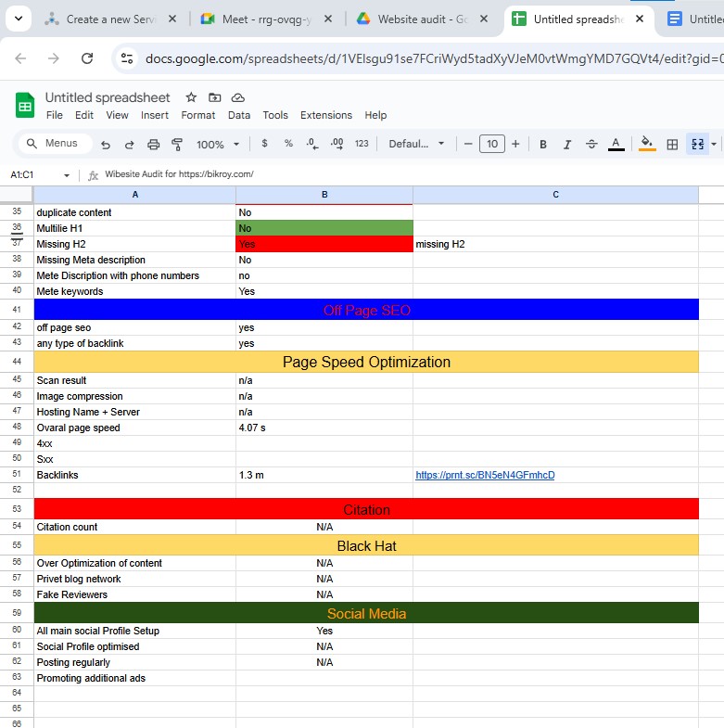Open the prnt.sc link in Backlinks row
Image resolution: width=724 pixels, height=728 pixels.
pyautogui.click(x=485, y=475)
